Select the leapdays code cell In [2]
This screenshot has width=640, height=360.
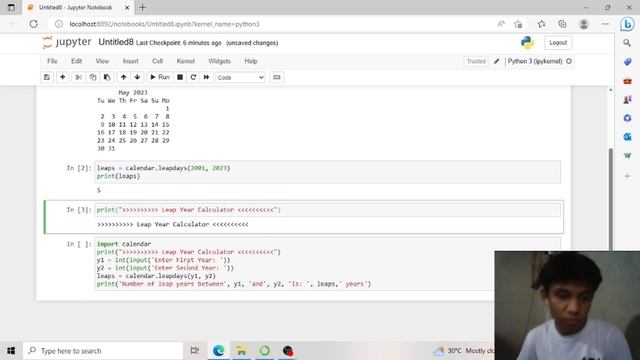[x=328, y=172]
